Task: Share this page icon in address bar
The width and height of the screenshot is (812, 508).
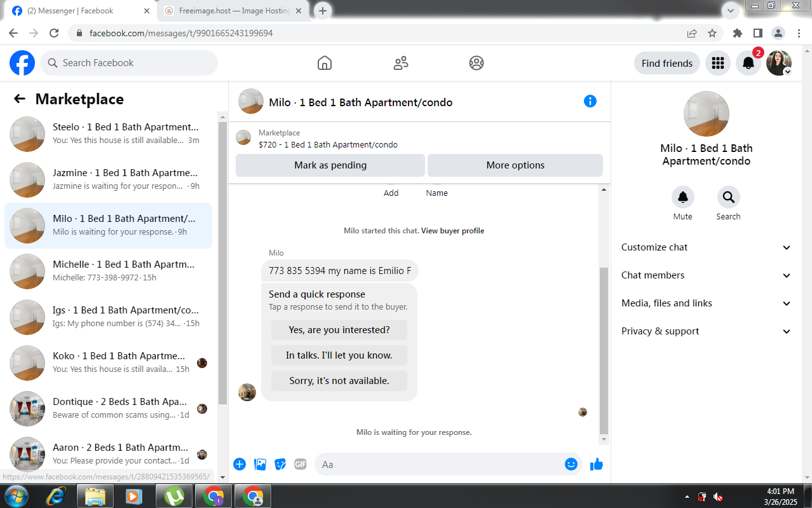Action: click(692, 33)
